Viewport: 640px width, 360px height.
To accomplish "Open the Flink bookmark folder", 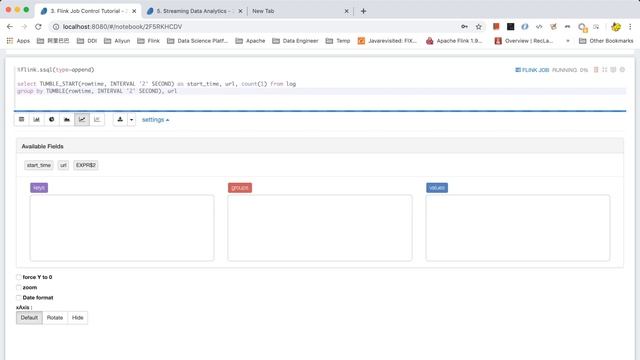I will [149, 41].
